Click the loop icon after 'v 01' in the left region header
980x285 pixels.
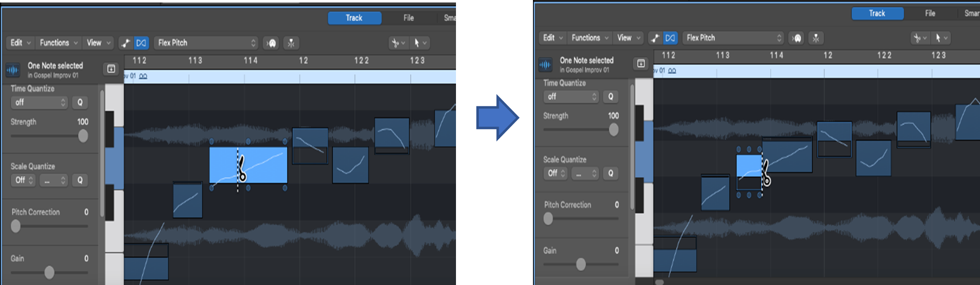click(x=143, y=76)
